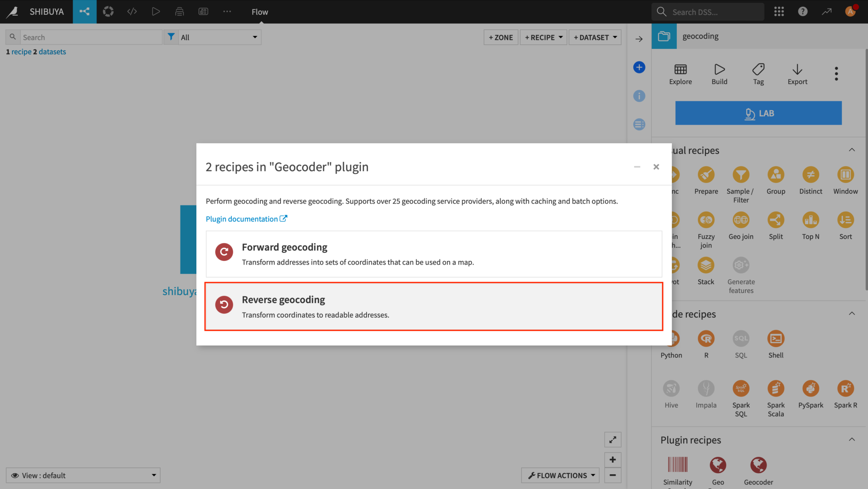Click the blue LAB button
The image size is (868, 489).
click(758, 113)
